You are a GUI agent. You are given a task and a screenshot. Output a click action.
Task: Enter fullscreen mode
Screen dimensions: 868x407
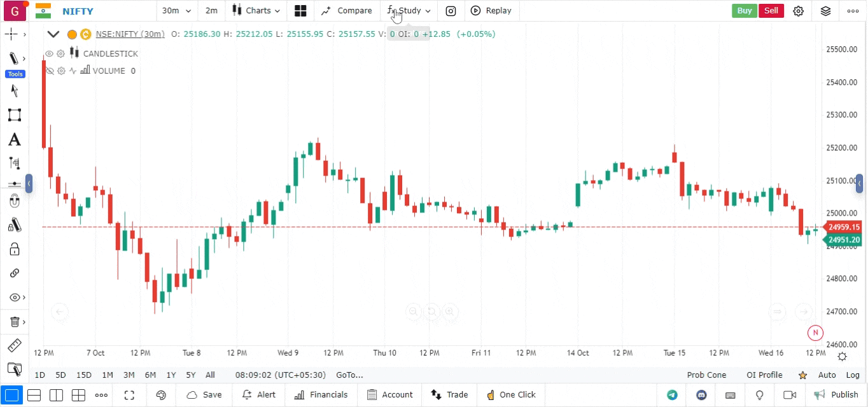tap(129, 395)
